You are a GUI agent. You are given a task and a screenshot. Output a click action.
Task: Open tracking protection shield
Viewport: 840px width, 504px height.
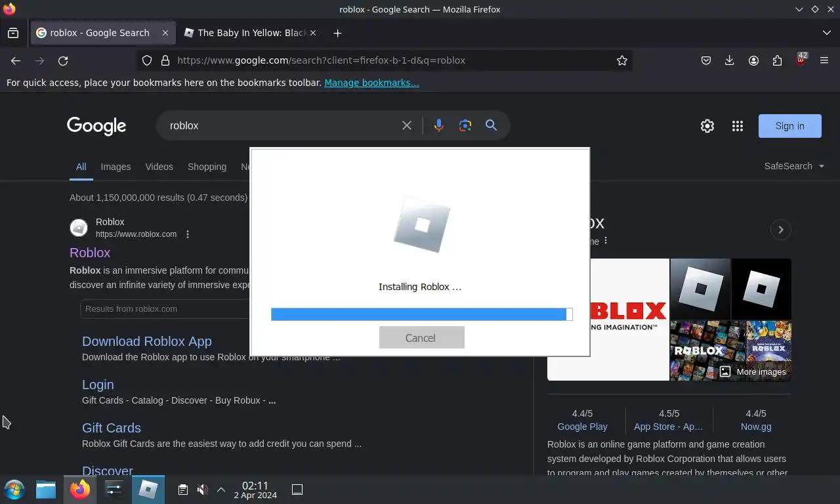coord(147,60)
